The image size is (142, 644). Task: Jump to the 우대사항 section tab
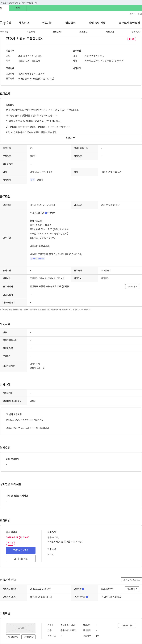57,32
